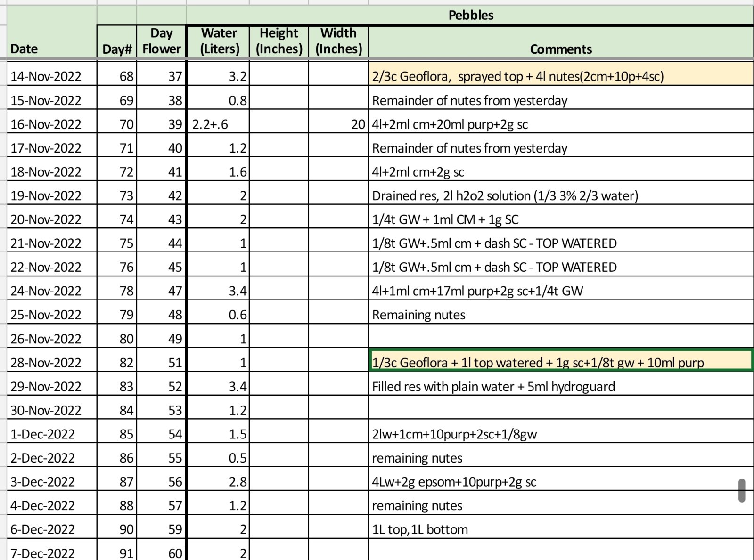The width and height of the screenshot is (754, 560).
Task: Click the Width (Inches) header
Action: click(338, 41)
